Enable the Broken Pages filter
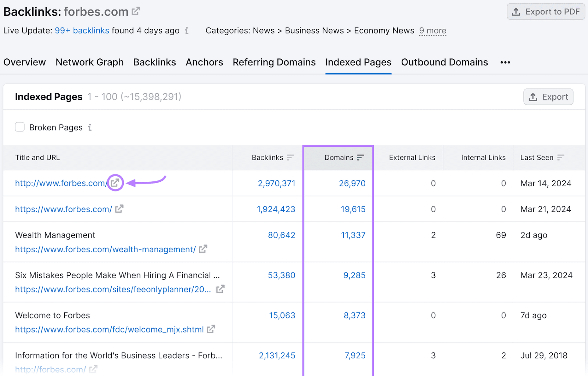This screenshot has width=588, height=376. point(20,127)
